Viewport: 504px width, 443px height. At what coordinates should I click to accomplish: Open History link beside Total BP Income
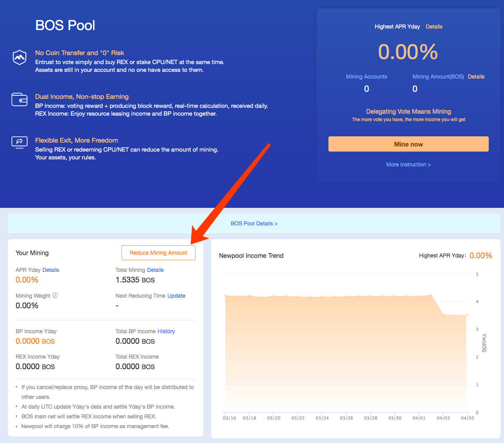(x=166, y=331)
